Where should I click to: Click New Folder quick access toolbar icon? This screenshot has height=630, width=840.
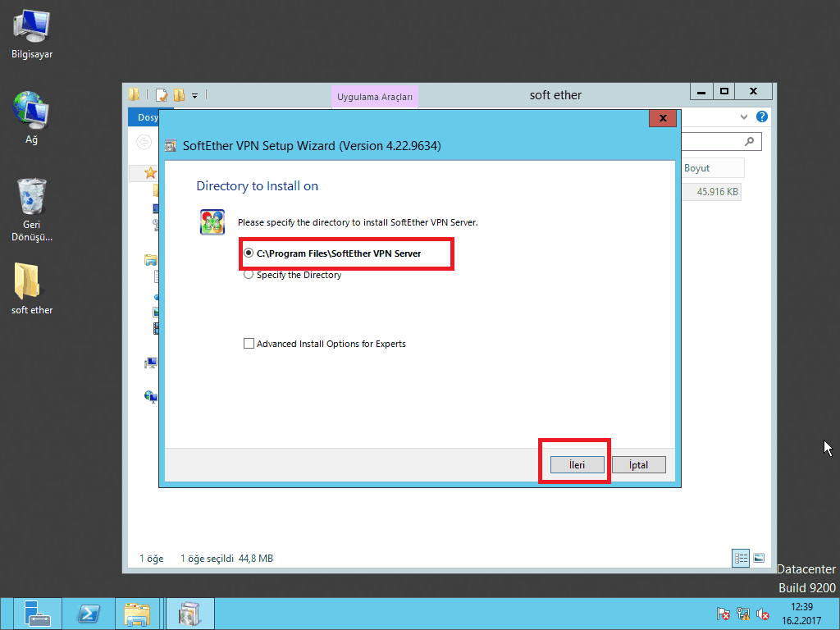click(x=178, y=95)
